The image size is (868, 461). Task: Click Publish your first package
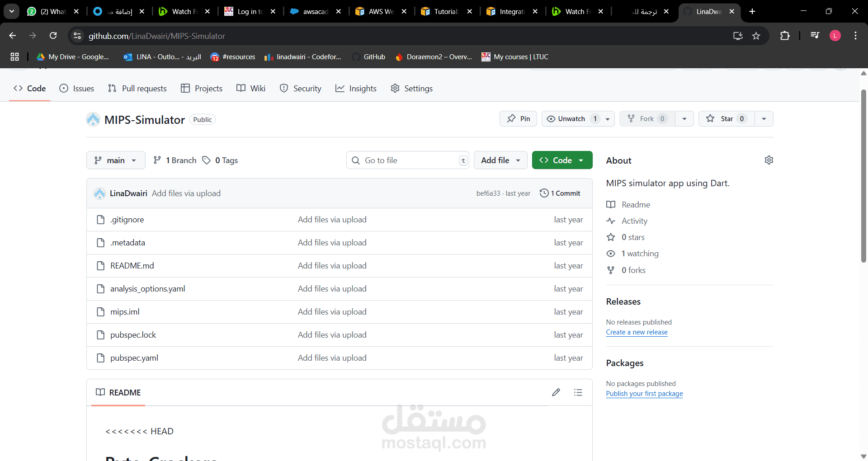coord(644,394)
